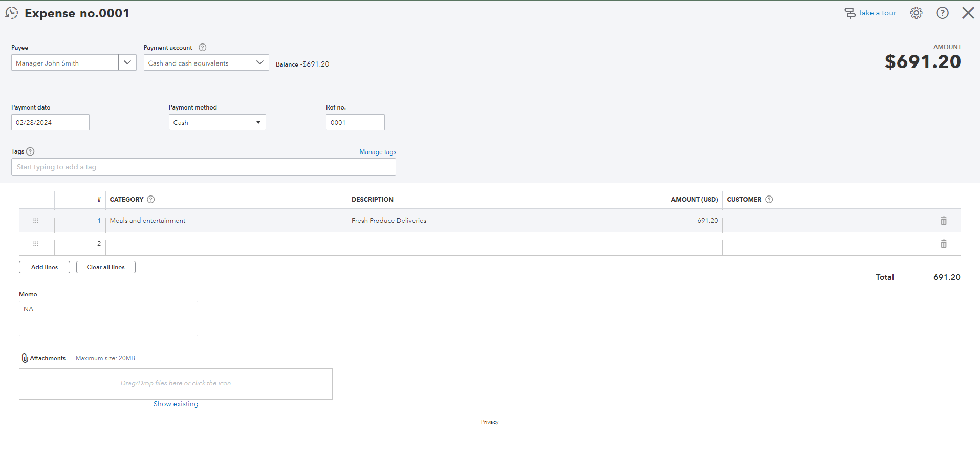980x458 pixels.
Task: Click the Take a tour link
Action: point(870,13)
